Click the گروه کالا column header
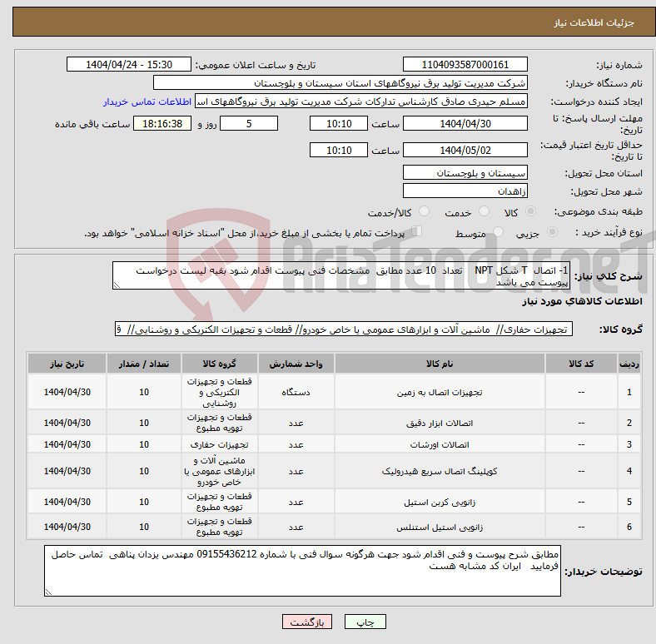This screenshot has height=644, width=656. click(219, 364)
